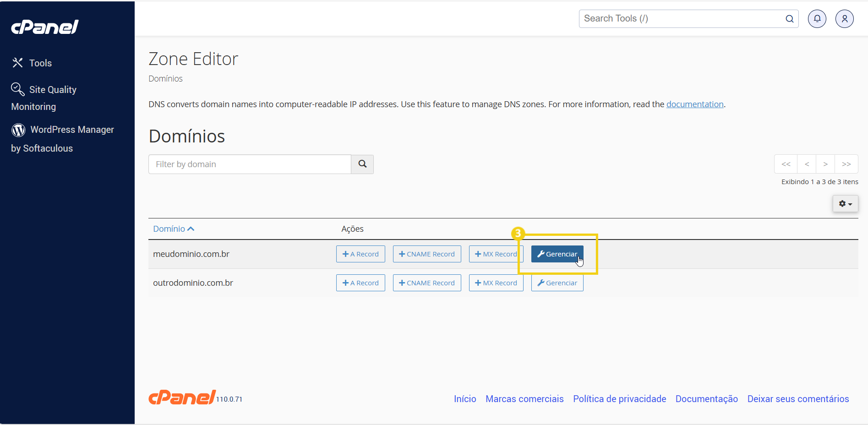Viewport: 868px width, 425px height.
Task: Add A Record for meudominio.com.br
Action: click(x=360, y=254)
